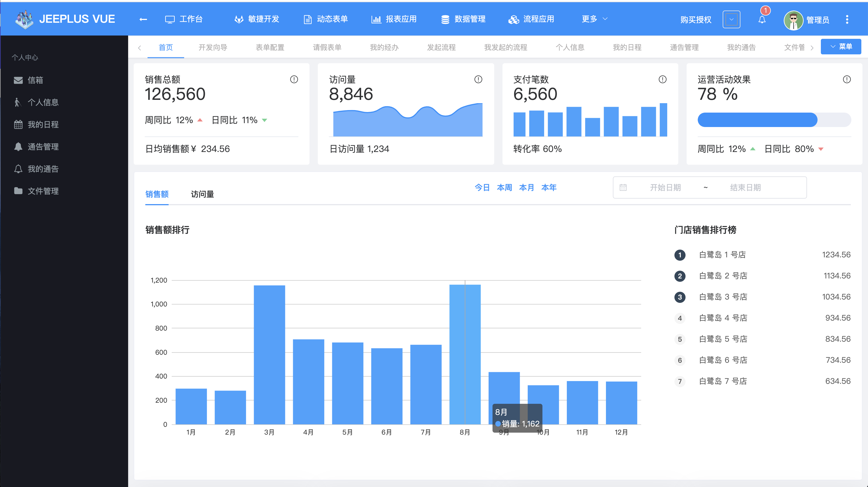Open the 菜单 dropdown on the right
The height and width of the screenshot is (487, 868).
[x=841, y=47]
